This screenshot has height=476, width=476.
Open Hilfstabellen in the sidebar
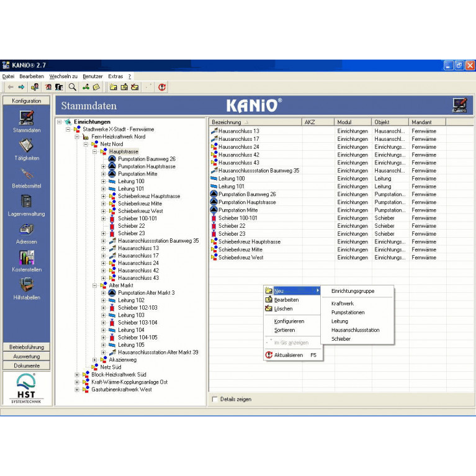[x=27, y=289]
